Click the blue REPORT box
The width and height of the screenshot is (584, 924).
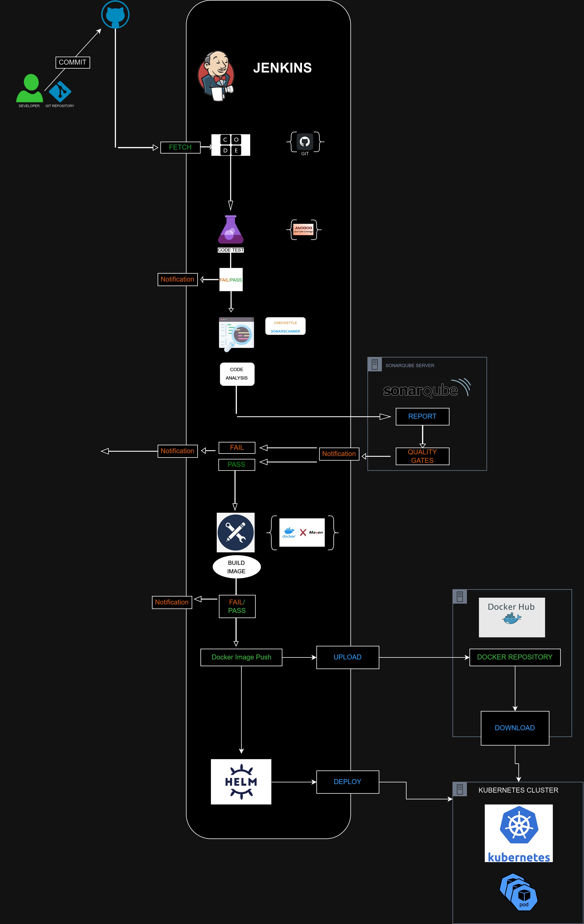(423, 417)
